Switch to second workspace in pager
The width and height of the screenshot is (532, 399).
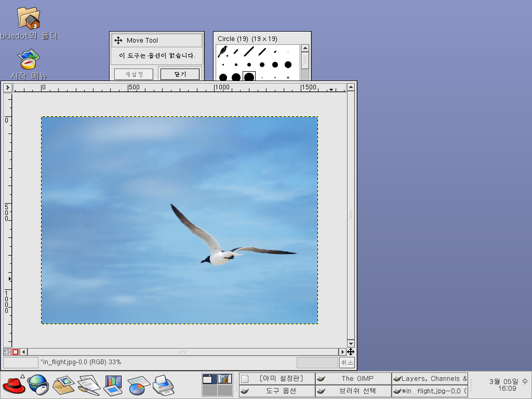[224, 379]
